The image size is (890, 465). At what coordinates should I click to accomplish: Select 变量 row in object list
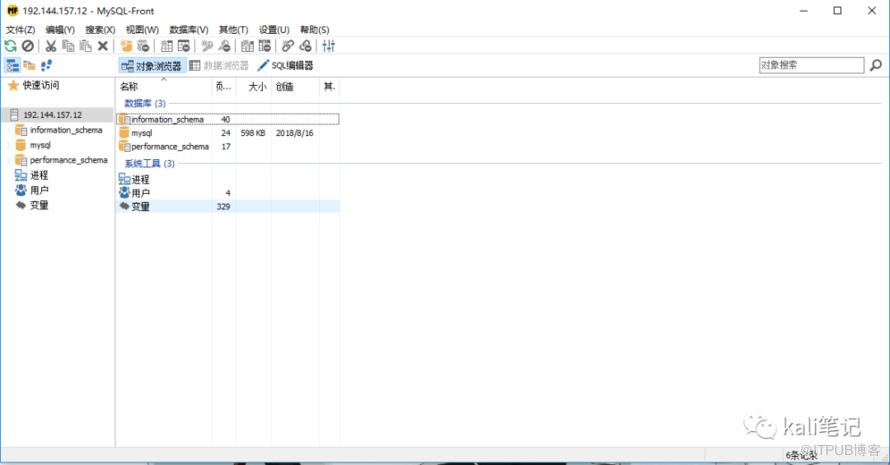tap(228, 207)
